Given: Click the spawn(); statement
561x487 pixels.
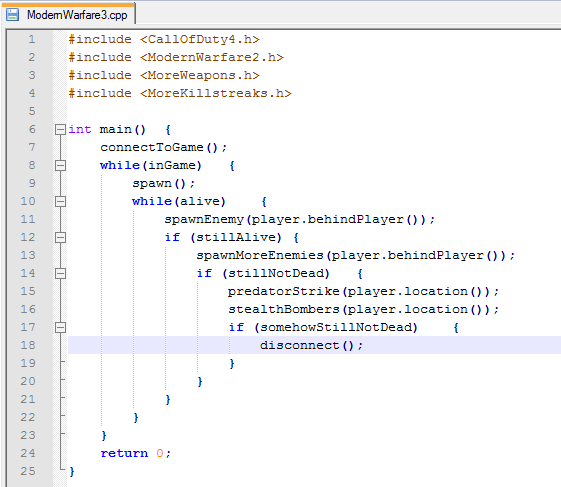Looking at the screenshot, I should pyautogui.click(x=164, y=184).
